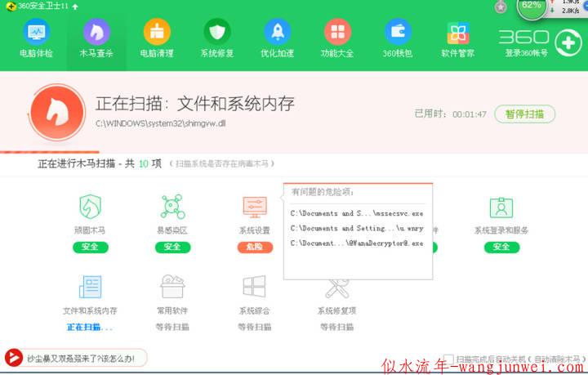This screenshot has height=375, width=588.
Task: Select the 系统修复项 tools icon
Action: tap(336, 288)
